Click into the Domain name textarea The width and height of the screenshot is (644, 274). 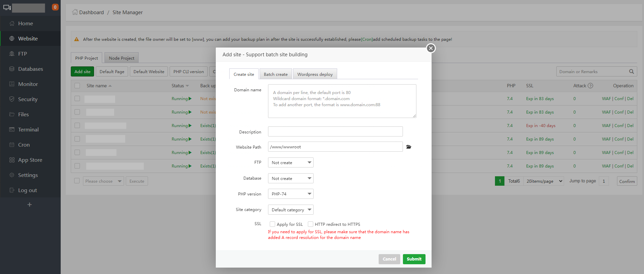pyautogui.click(x=342, y=101)
